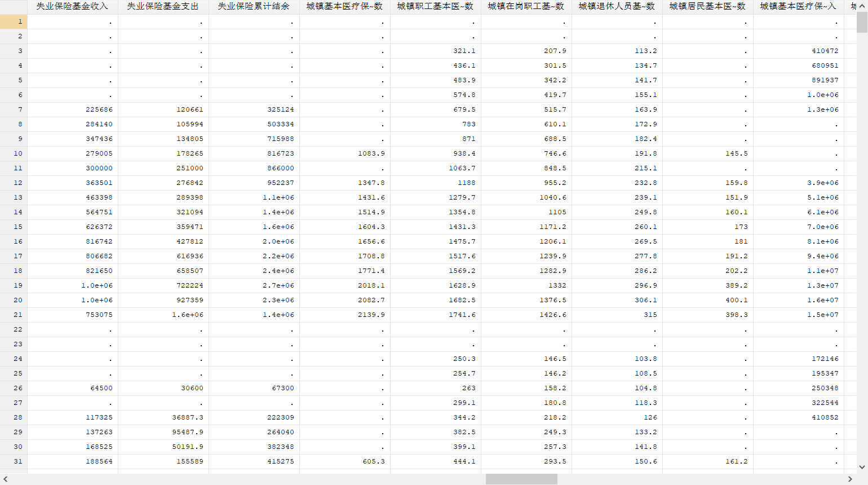Click the horizontal scrollbar left arrow
The height and width of the screenshot is (485, 868).
click(6, 479)
